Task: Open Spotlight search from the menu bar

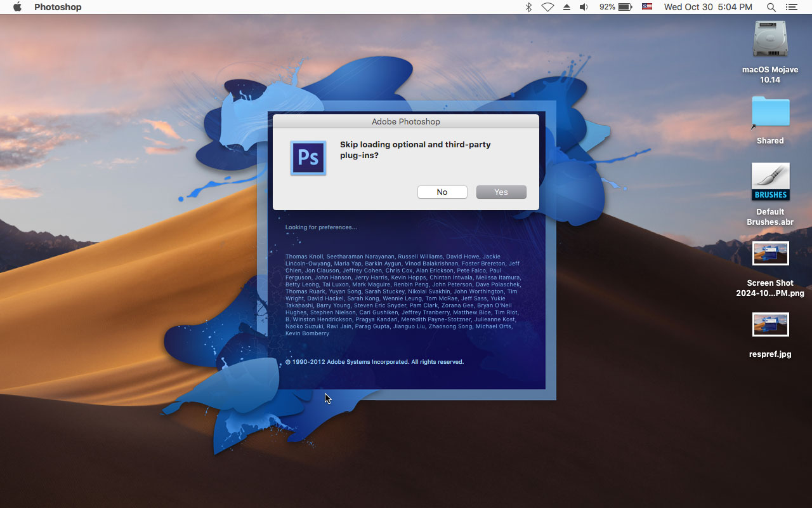Action: coord(771,7)
